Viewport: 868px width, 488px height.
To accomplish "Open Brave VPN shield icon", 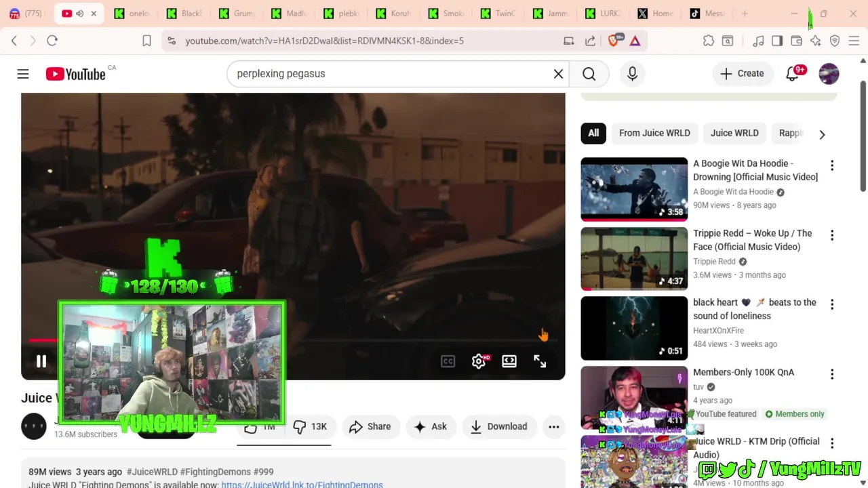I will pos(835,41).
